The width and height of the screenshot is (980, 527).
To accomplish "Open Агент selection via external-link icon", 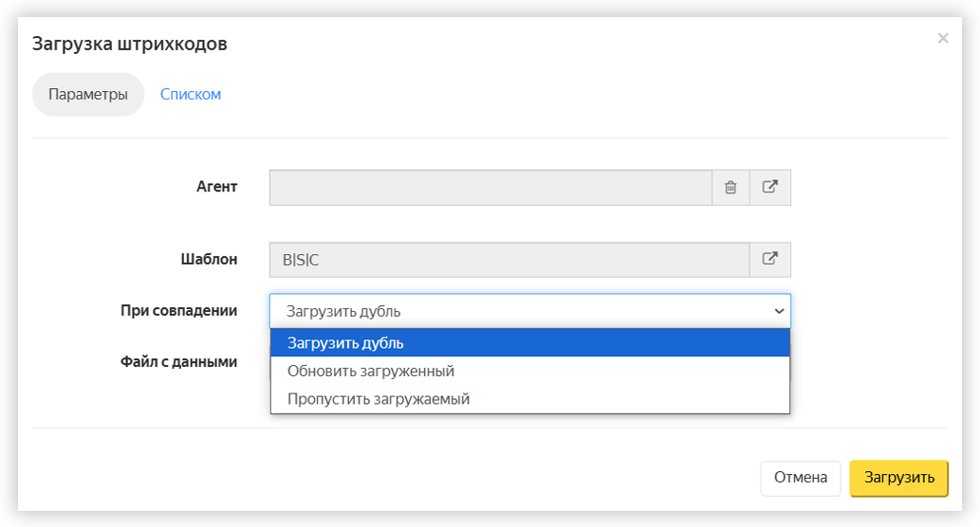I will pyautogui.click(x=770, y=188).
